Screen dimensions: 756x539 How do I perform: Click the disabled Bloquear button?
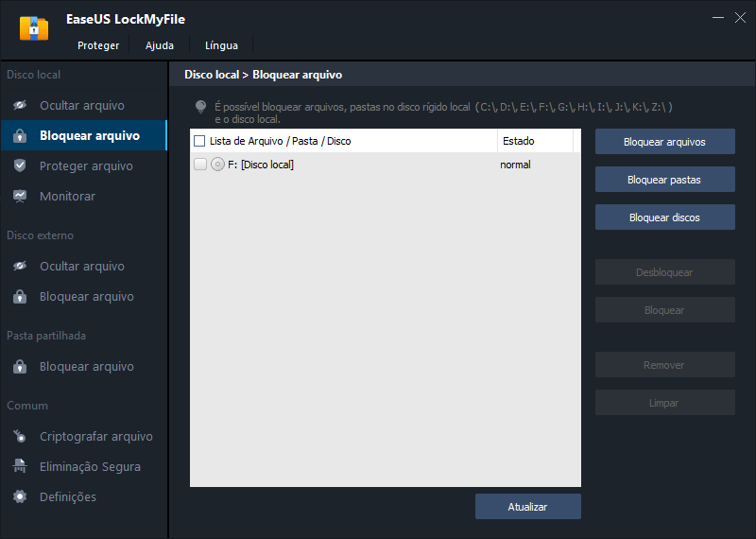[x=665, y=310]
